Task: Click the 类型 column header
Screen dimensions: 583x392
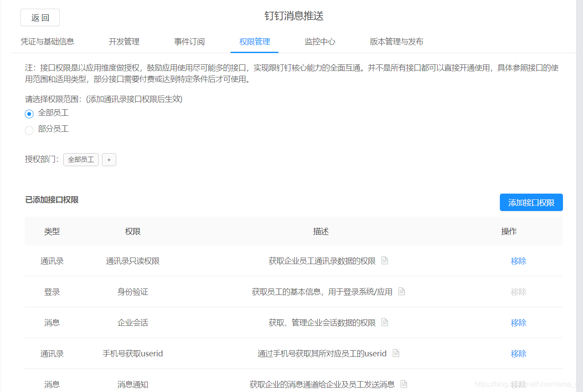Action: (52, 231)
